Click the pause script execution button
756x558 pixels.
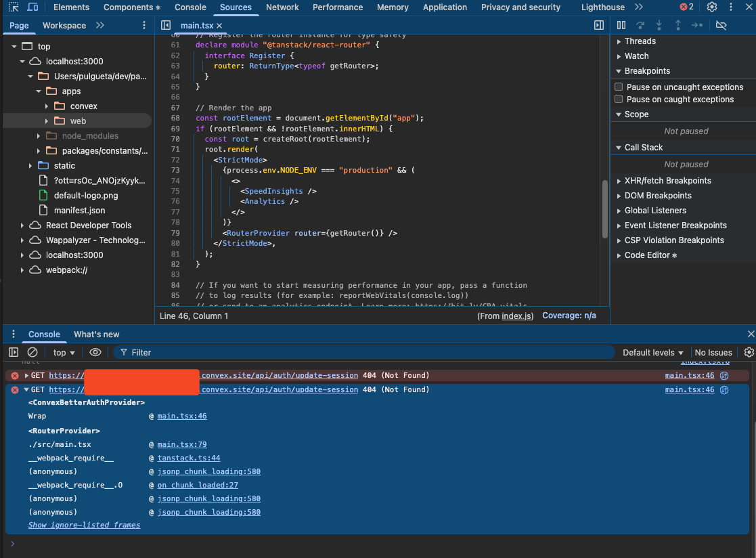[x=621, y=25]
